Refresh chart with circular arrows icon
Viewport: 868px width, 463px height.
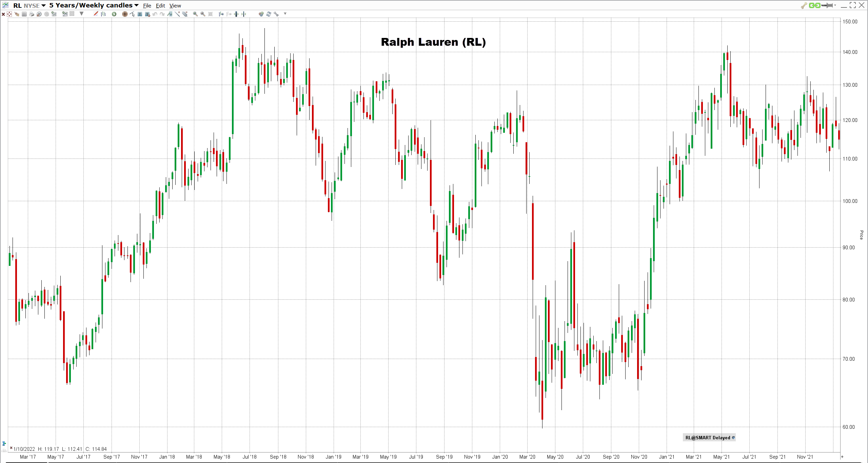click(x=269, y=14)
